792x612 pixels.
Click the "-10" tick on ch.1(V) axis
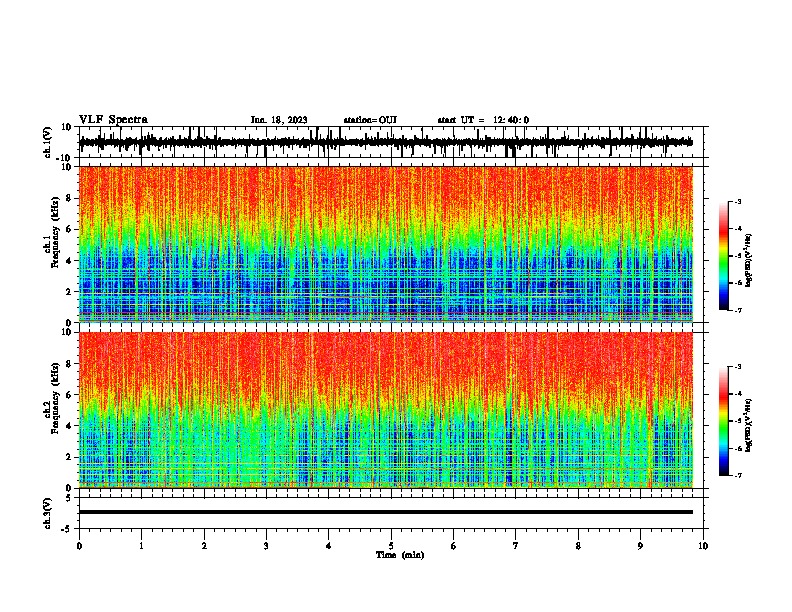click(x=65, y=158)
